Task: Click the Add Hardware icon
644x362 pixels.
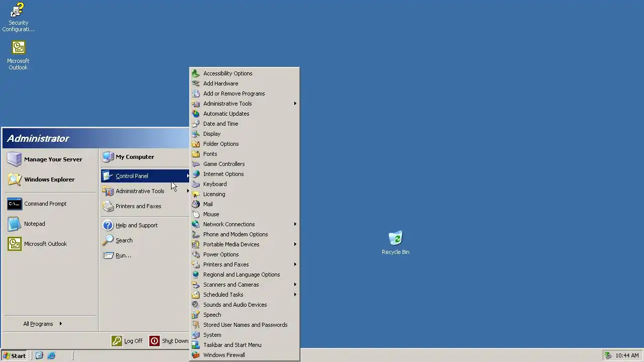Action: [x=196, y=83]
